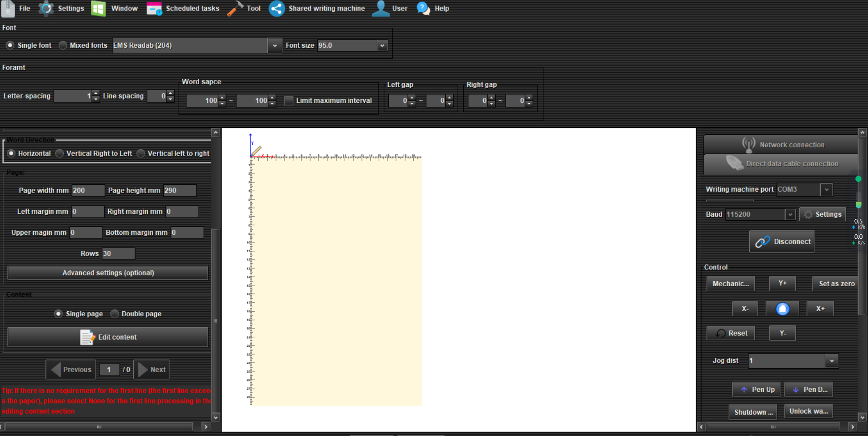Enable Limit maximum interval checkbox
The width and height of the screenshot is (868, 436).
(x=289, y=101)
